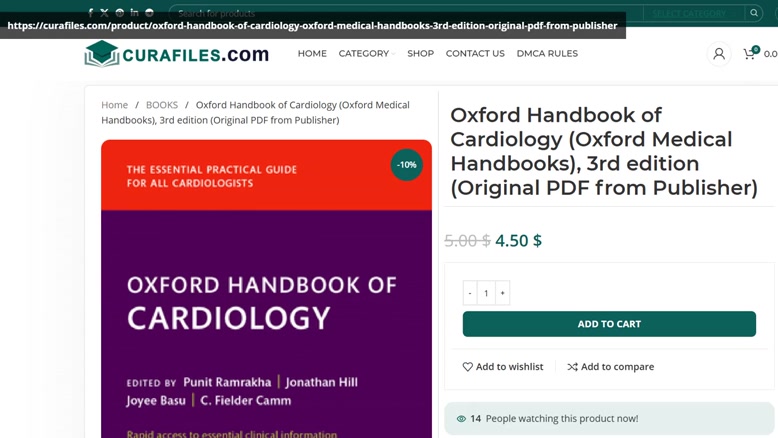Click the search for products field

(406, 13)
